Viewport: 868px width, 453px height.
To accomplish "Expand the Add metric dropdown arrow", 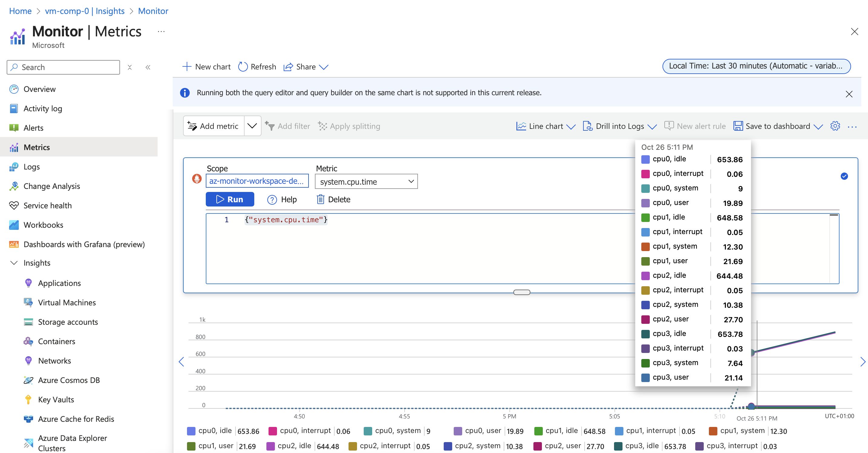I will (252, 126).
